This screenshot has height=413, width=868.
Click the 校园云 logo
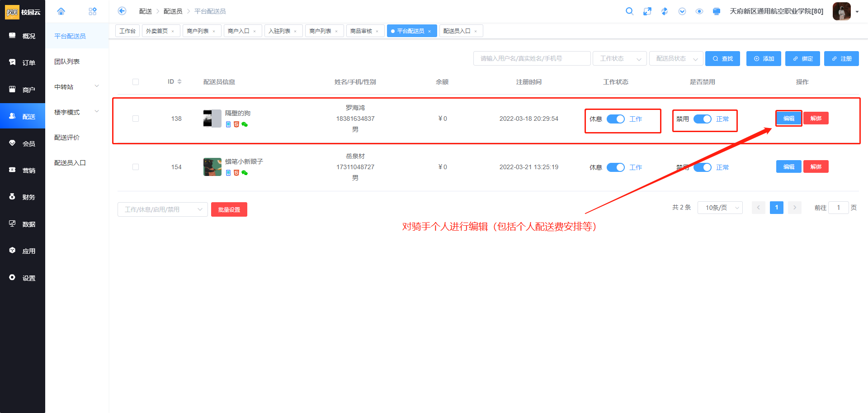[x=23, y=12]
